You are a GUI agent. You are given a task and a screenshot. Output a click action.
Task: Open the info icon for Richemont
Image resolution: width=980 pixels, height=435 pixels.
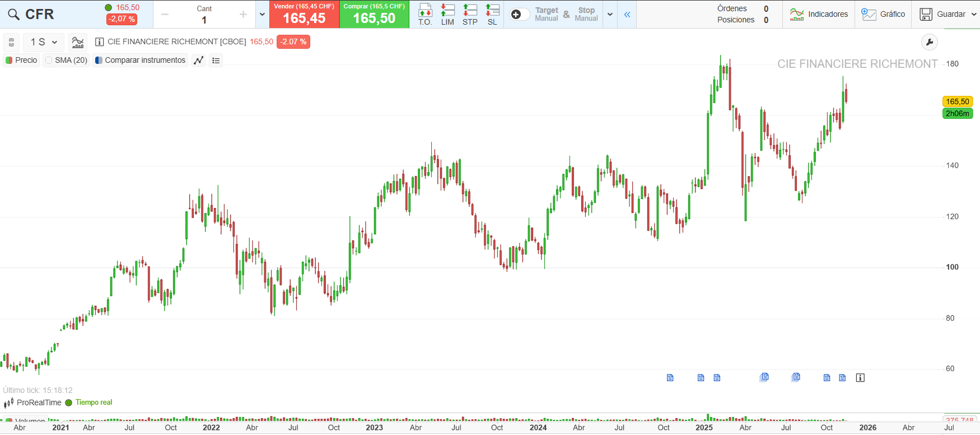tap(100, 42)
